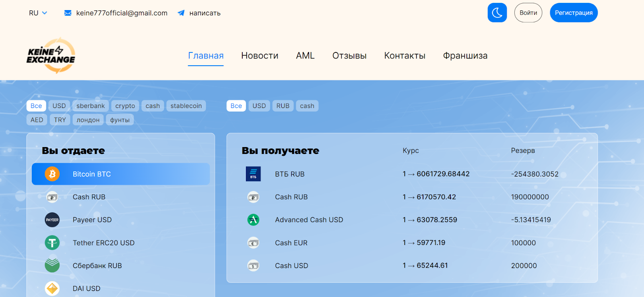Select the sberbank filter tag
This screenshot has height=297, width=644.
click(x=91, y=106)
